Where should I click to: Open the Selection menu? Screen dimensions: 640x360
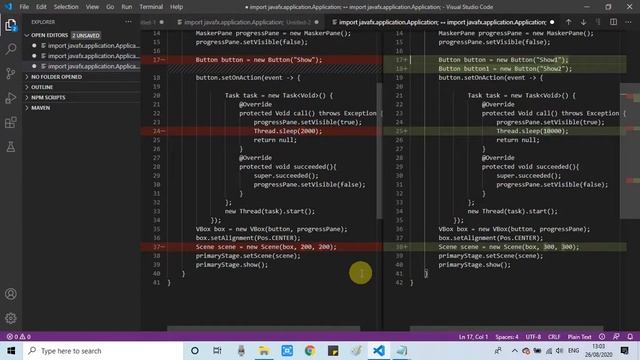click(66, 7)
